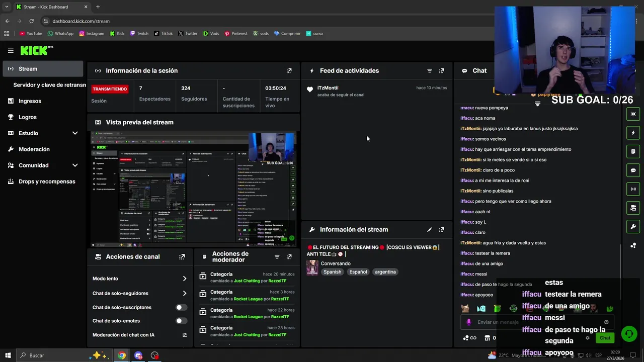This screenshot has width=644, height=362.
Task: Click the TRANSMITIENDO status badge
Action: point(110,89)
